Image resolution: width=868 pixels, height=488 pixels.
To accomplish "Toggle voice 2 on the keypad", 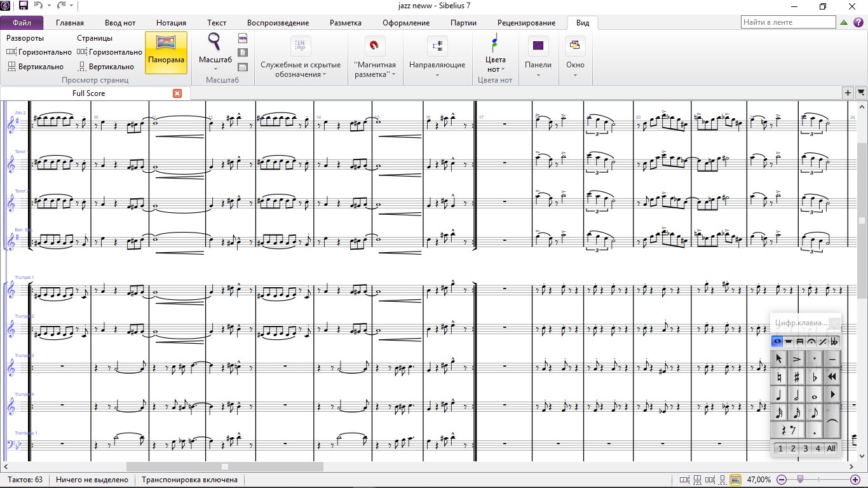I will coord(792,449).
